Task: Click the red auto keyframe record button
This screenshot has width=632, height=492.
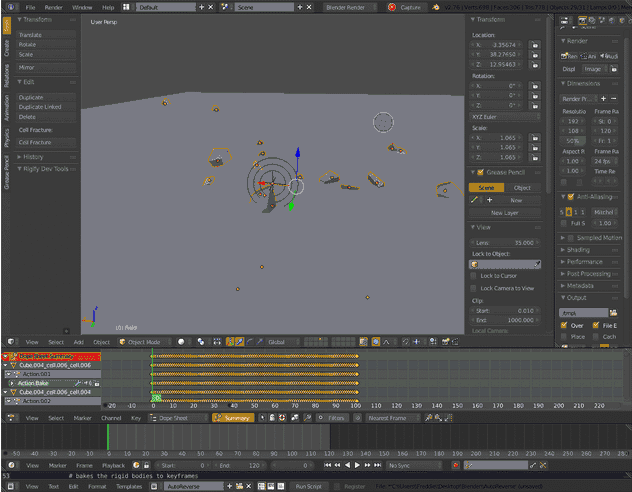Action: tap(455, 465)
